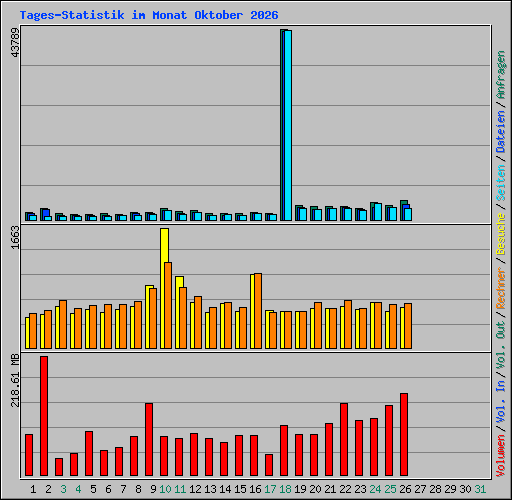Click green day 17 axis label
Screen dimensions: 512x500
[x=270, y=489]
